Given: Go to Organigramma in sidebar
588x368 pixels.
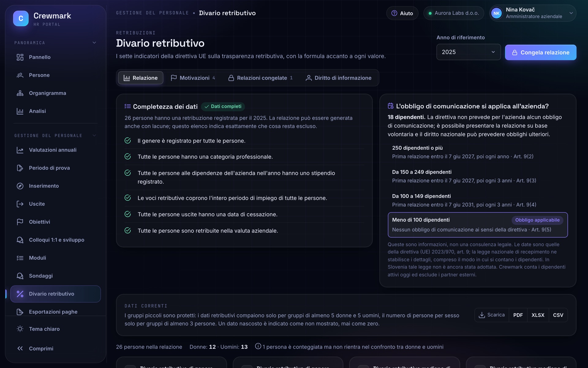Looking at the screenshot, I should pyautogui.click(x=55, y=93).
